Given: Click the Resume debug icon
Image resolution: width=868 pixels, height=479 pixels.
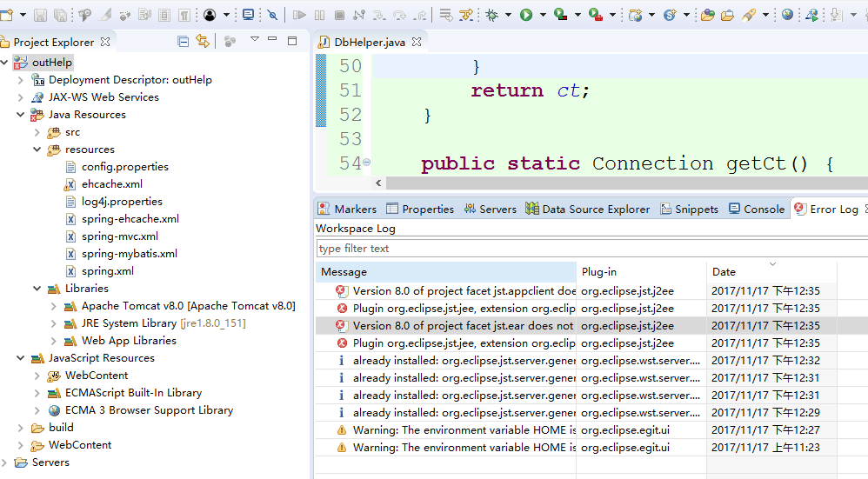Looking at the screenshot, I should point(299,15).
